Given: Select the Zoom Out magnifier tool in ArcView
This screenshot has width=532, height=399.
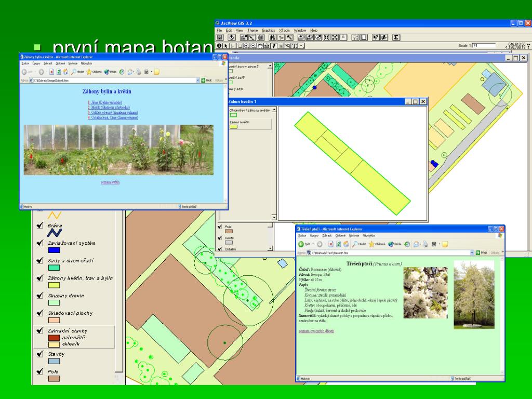Looking at the screenshot, I should pos(253,46).
